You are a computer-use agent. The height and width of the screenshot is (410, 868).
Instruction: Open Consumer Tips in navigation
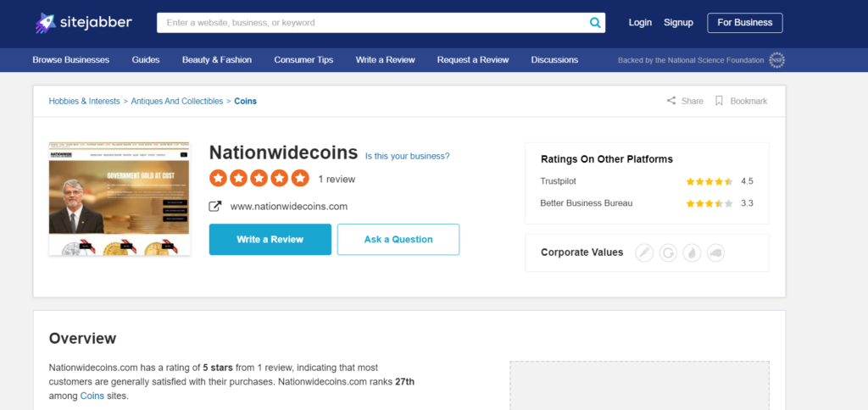[x=304, y=60]
